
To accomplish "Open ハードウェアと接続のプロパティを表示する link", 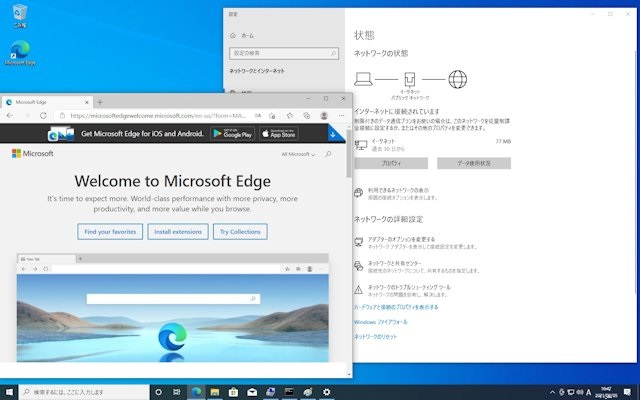I will tap(396, 307).
